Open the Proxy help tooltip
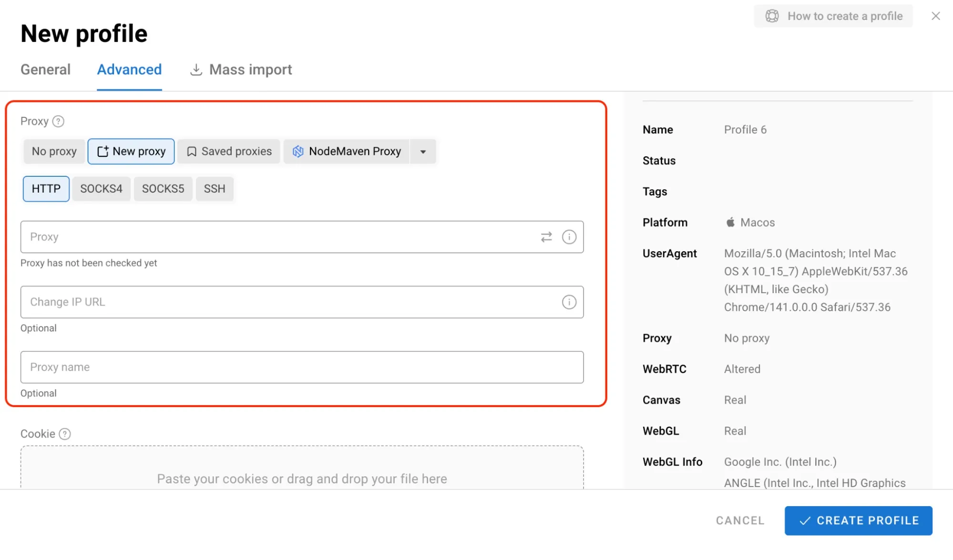Image resolution: width=953 pixels, height=560 pixels. coord(59,122)
